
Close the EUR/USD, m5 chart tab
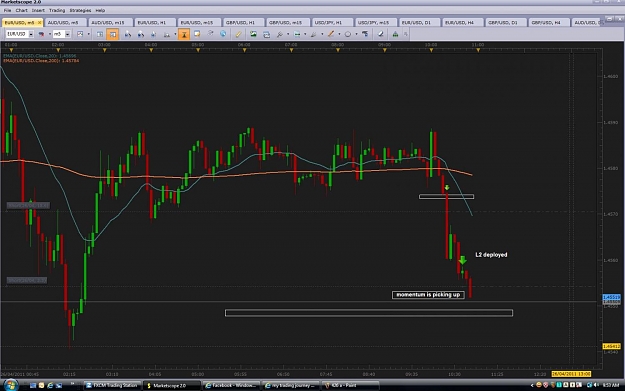pyautogui.click(x=39, y=23)
